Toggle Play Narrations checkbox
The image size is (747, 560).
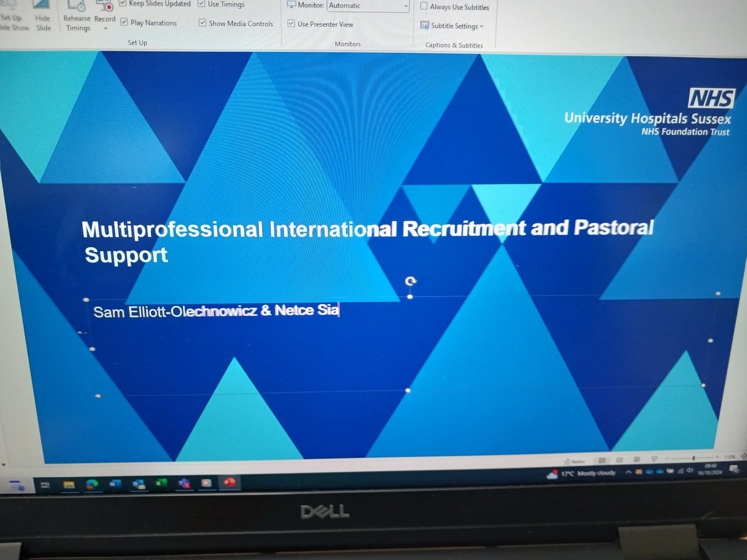click(123, 23)
